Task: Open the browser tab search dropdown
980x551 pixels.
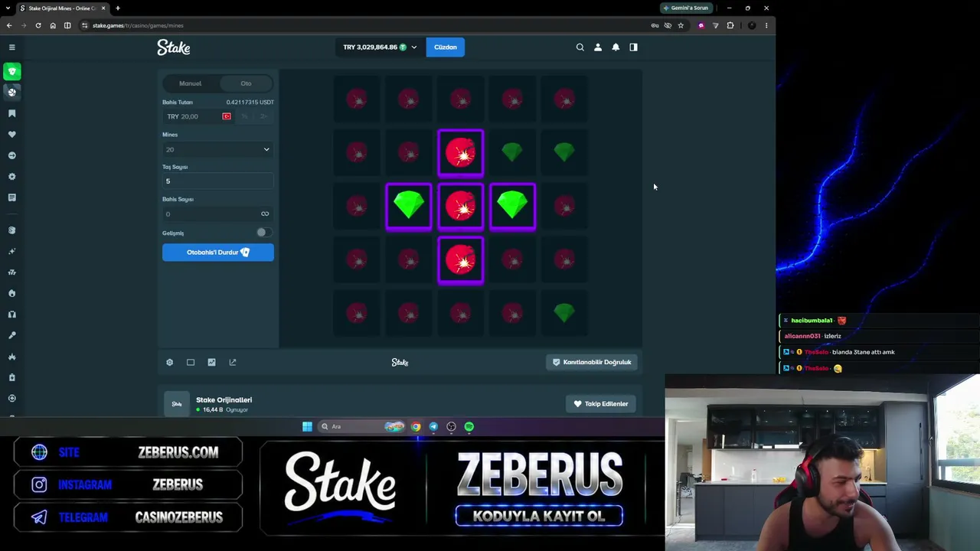Action: click(8, 8)
